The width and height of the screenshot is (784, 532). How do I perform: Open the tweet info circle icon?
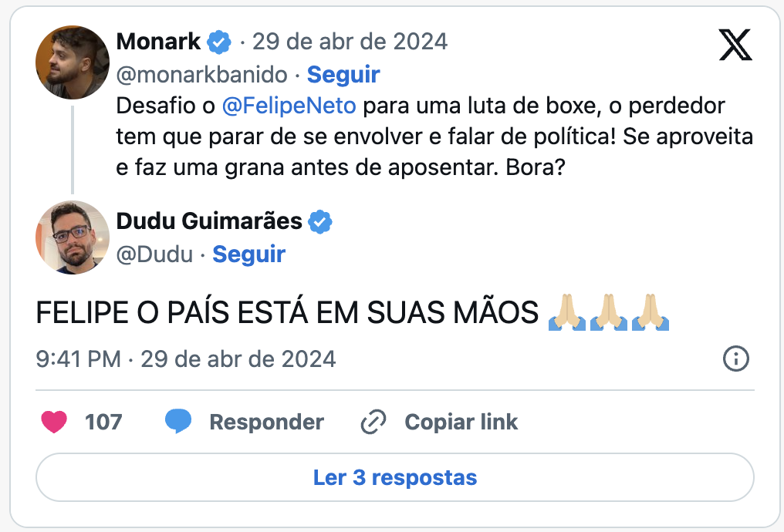(736, 359)
